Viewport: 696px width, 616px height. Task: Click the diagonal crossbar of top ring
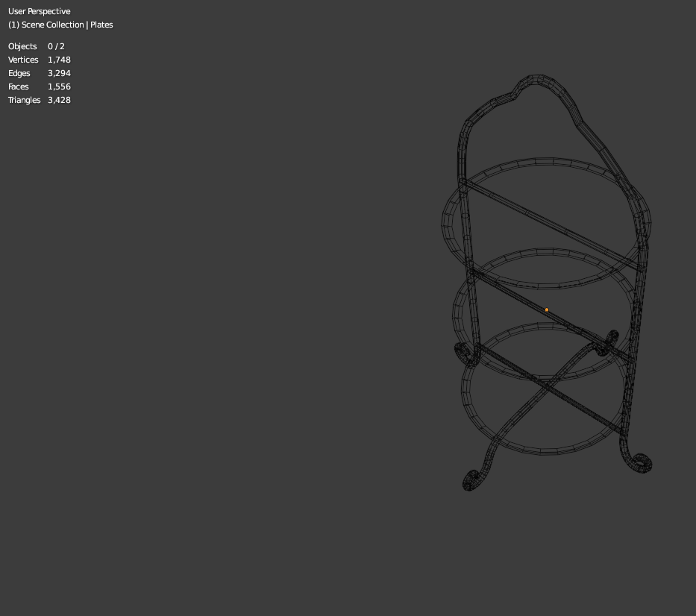click(551, 224)
